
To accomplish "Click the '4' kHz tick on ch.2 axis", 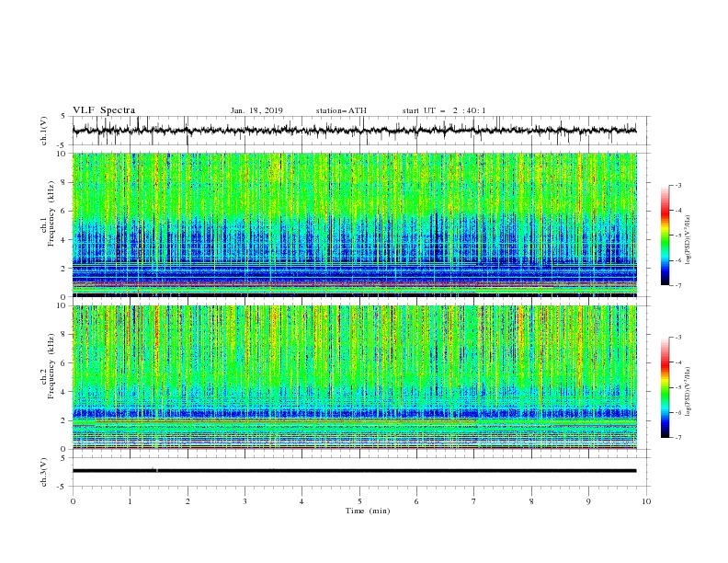I will 63,392.
